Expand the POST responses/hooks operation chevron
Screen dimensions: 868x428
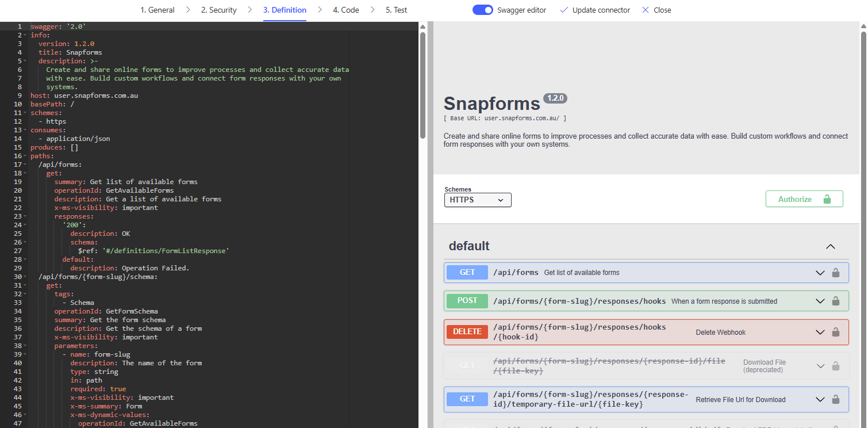click(820, 301)
